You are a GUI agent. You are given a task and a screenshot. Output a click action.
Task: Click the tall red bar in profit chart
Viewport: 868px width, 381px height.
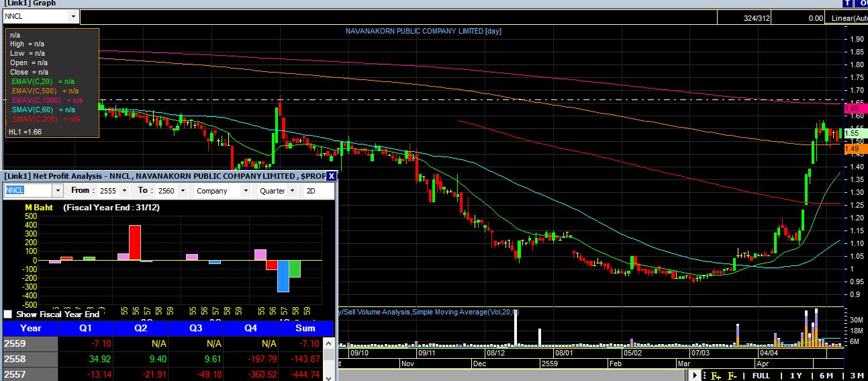click(135, 243)
